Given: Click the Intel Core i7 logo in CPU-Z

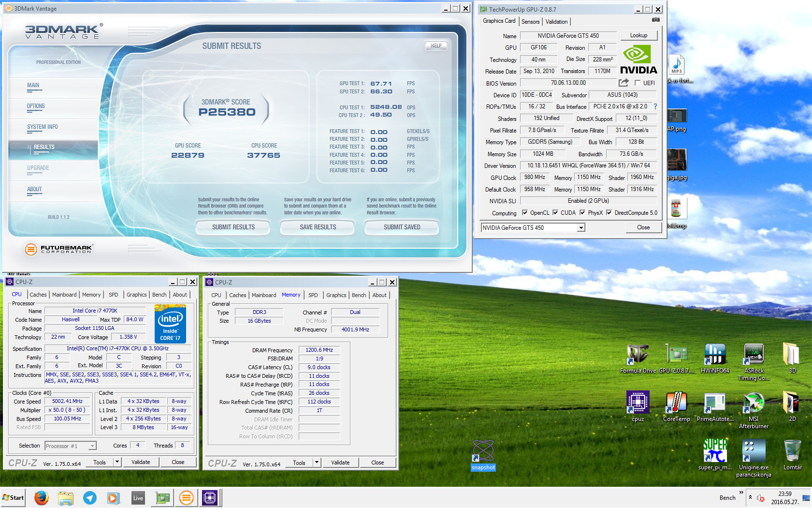Looking at the screenshot, I should (x=170, y=324).
